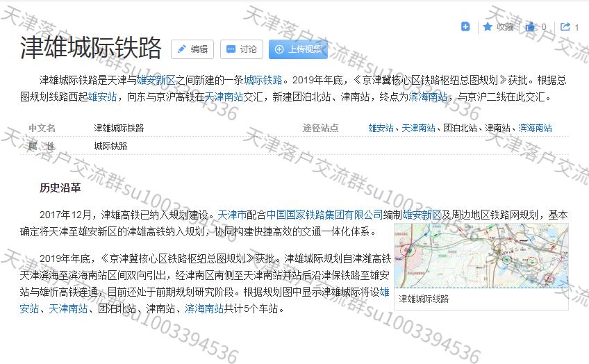The width and height of the screenshot is (589, 364).
Task: Click the 津雄城际线路 image caption
Action: click(424, 299)
